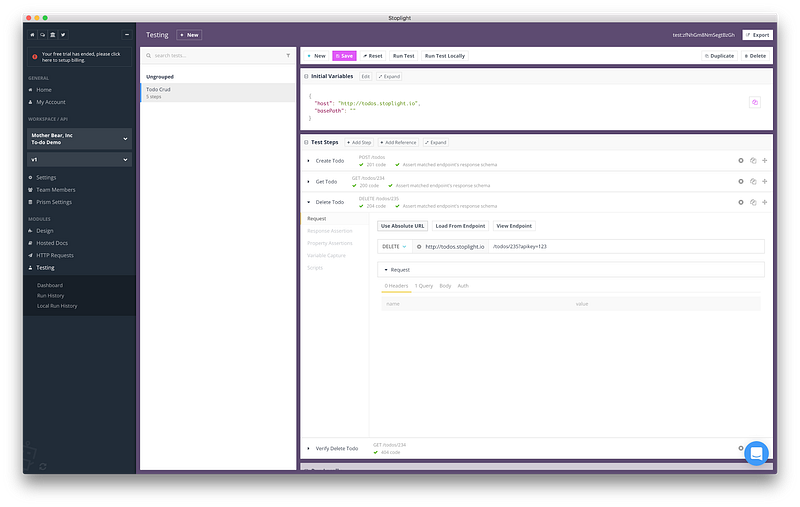The image size is (800, 507).
Task: Click the circle icon on Delete Todo row
Action: coord(741,202)
